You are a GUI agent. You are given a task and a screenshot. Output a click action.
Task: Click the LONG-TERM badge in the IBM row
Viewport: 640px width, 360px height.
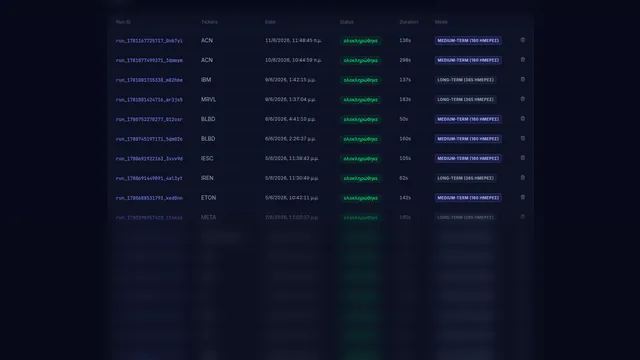point(465,80)
